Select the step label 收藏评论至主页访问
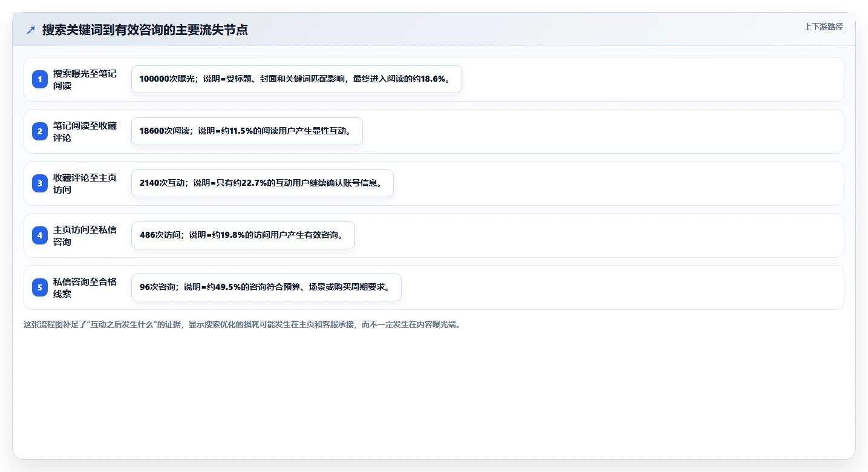The image size is (868, 472). click(x=85, y=183)
